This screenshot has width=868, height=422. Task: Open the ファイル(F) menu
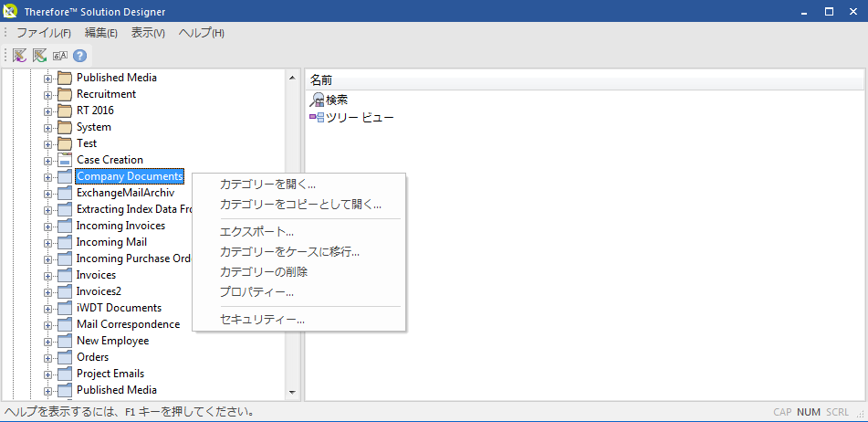pyautogui.click(x=44, y=33)
